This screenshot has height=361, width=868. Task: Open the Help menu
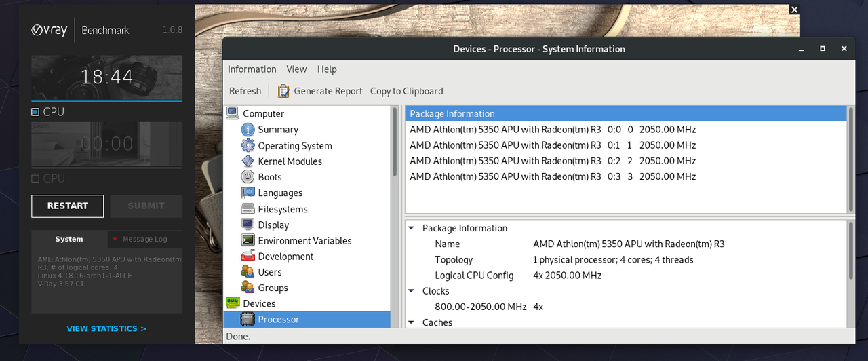click(327, 69)
